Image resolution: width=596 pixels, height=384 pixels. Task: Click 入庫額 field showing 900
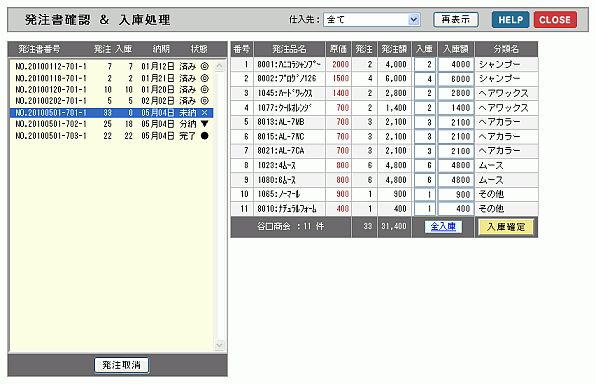pos(456,194)
